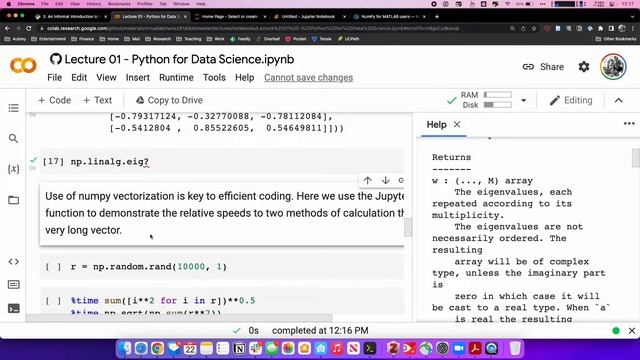Open Terminal app in the Dock

click(x=370, y=348)
